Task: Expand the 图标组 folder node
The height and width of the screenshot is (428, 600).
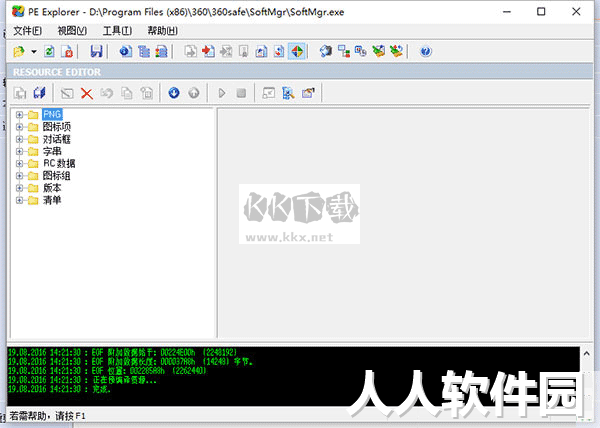Action: tap(19, 176)
